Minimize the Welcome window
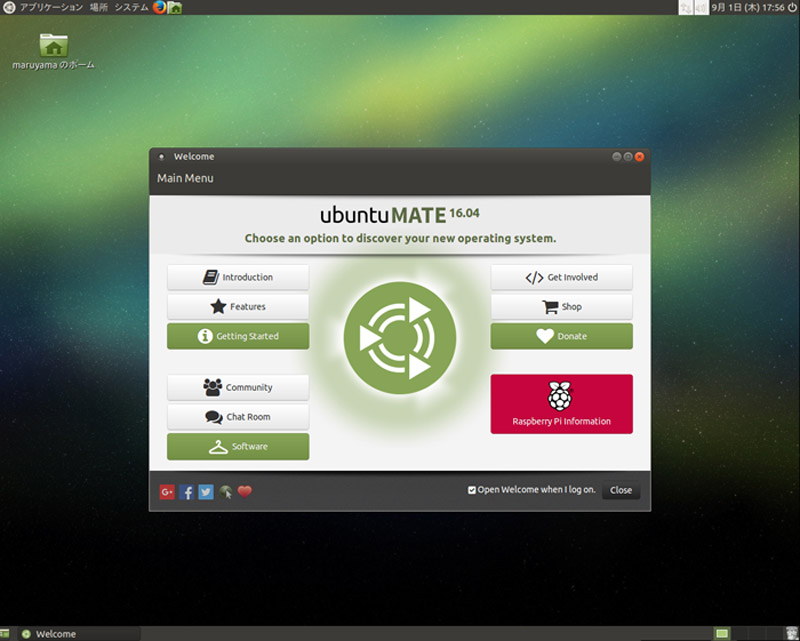This screenshot has width=800, height=641. [616, 157]
